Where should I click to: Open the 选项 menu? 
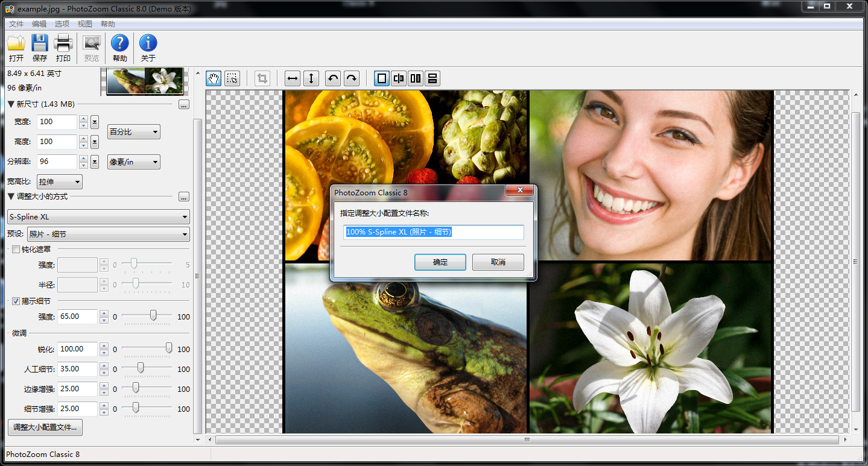(x=62, y=24)
